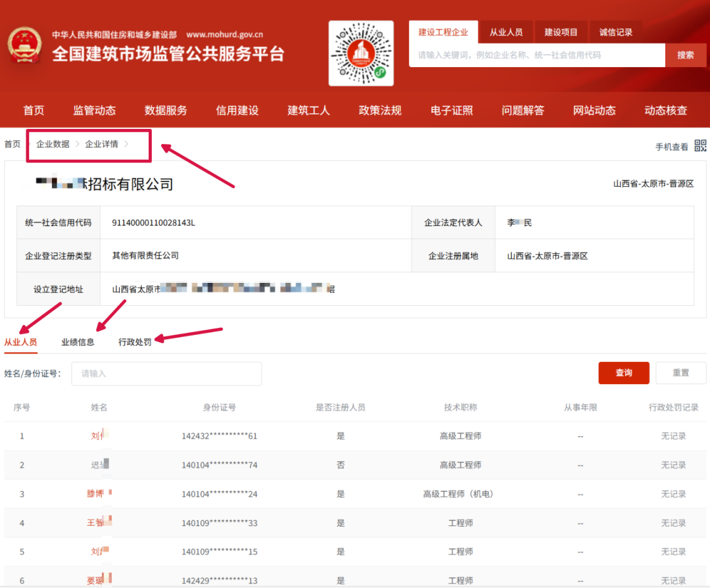Click ID number 142432**********61

coord(219,436)
